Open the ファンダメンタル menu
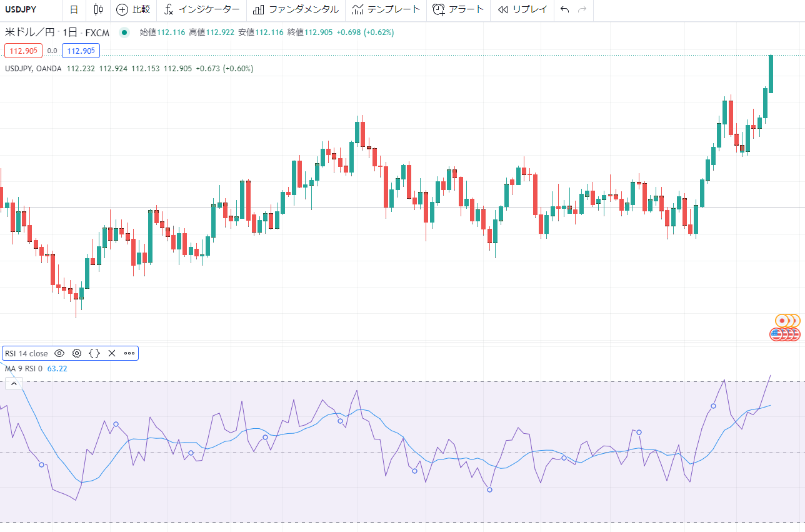The width and height of the screenshot is (805, 532). click(296, 9)
